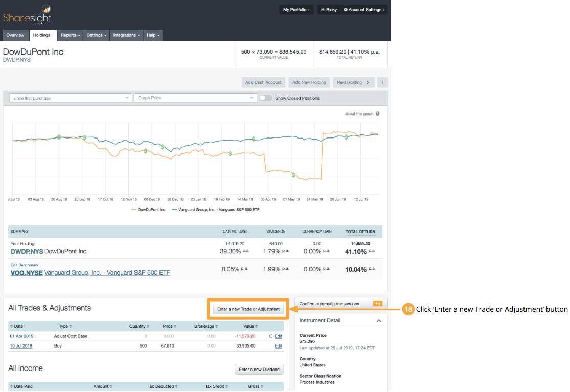Screen dimensions: 570x392
Task: Open comment icon on Adjust Cost Base row
Action: tap(271, 336)
